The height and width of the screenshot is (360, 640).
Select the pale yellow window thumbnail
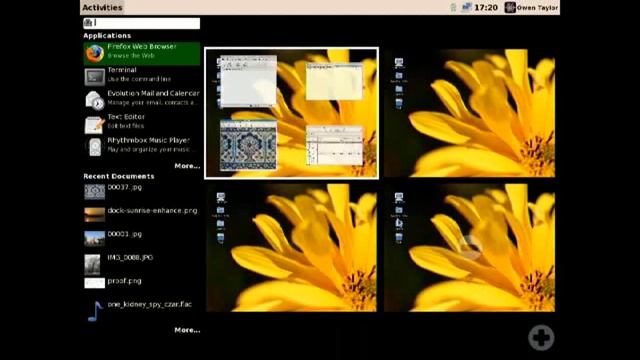point(334,82)
